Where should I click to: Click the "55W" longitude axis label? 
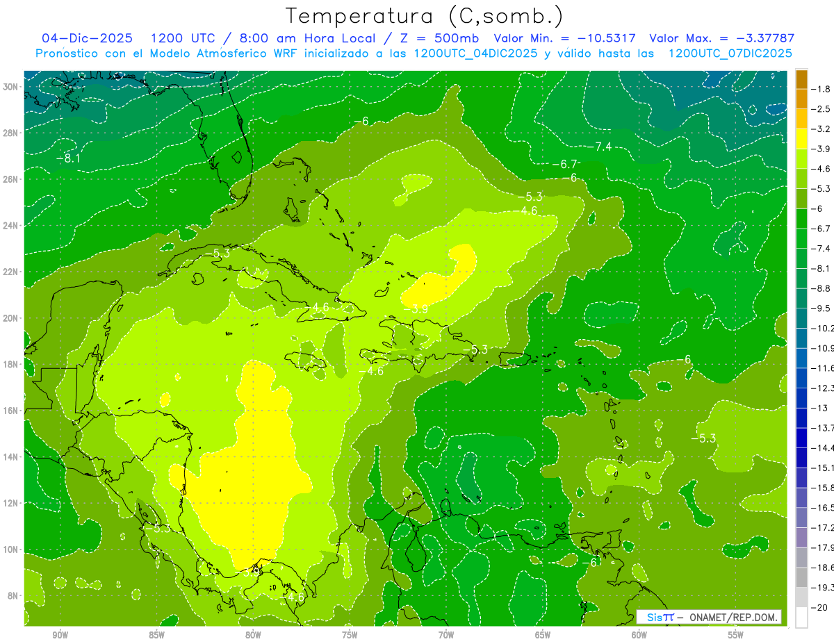coord(736,634)
